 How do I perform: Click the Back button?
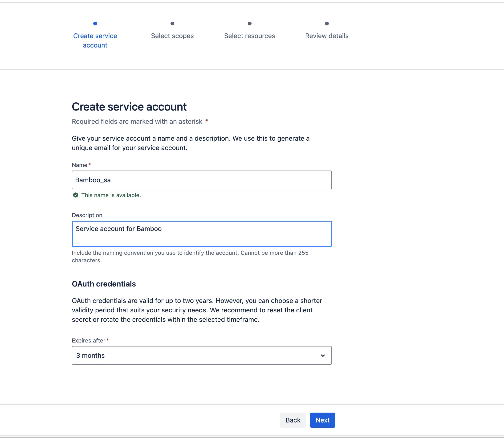click(x=293, y=420)
